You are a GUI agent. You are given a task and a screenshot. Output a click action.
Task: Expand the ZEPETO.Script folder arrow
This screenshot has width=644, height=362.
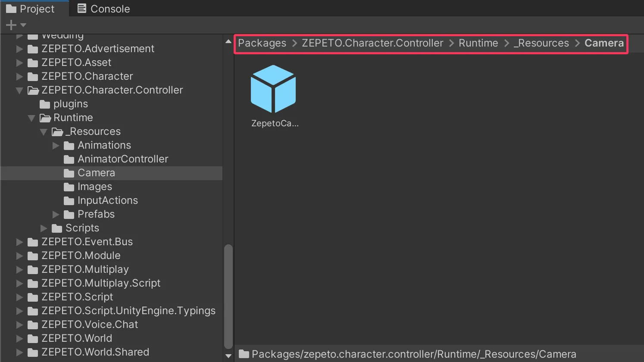tap(19, 297)
